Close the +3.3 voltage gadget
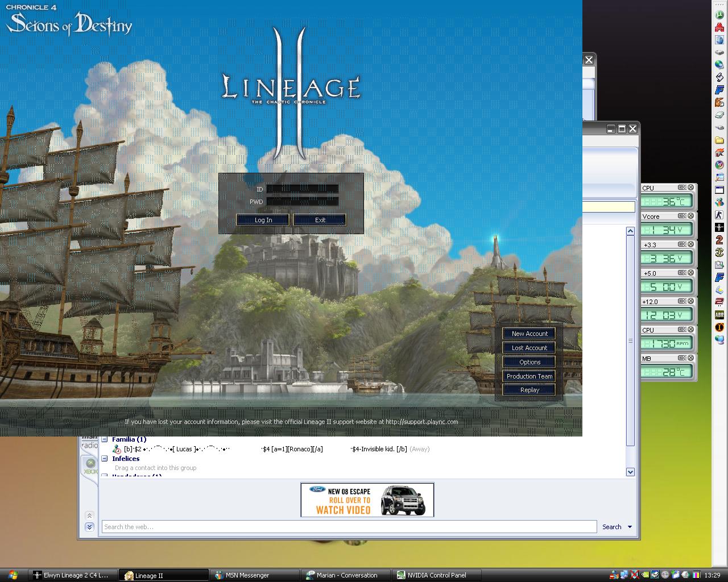Screen dimensions: 728x582 [x=690, y=244]
